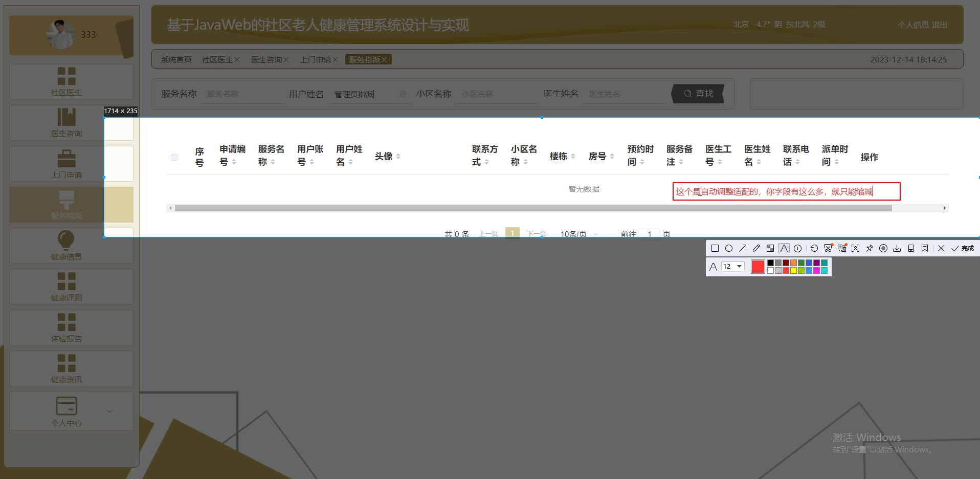Select the pencil drawing tool
The width and height of the screenshot is (980, 479).
click(x=756, y=248)
